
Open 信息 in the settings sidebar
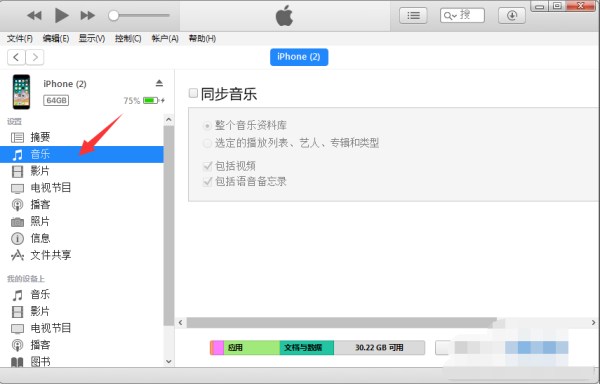pyautogui.click(x=82, y=238)
